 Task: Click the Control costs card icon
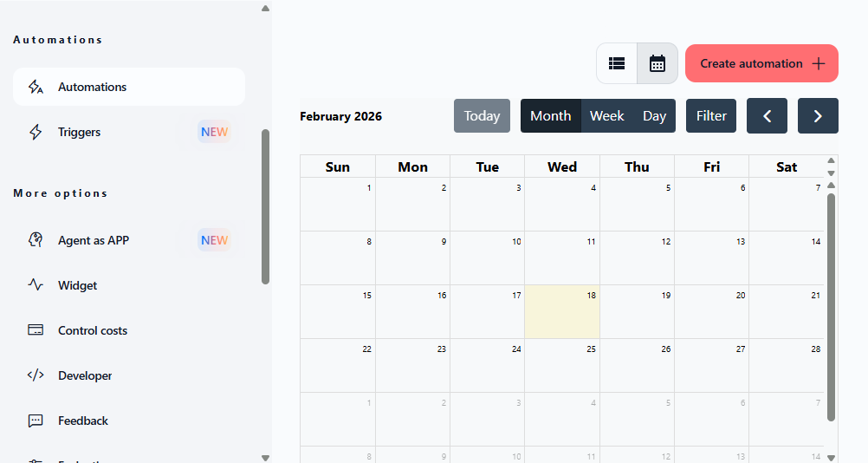[36, 330]
